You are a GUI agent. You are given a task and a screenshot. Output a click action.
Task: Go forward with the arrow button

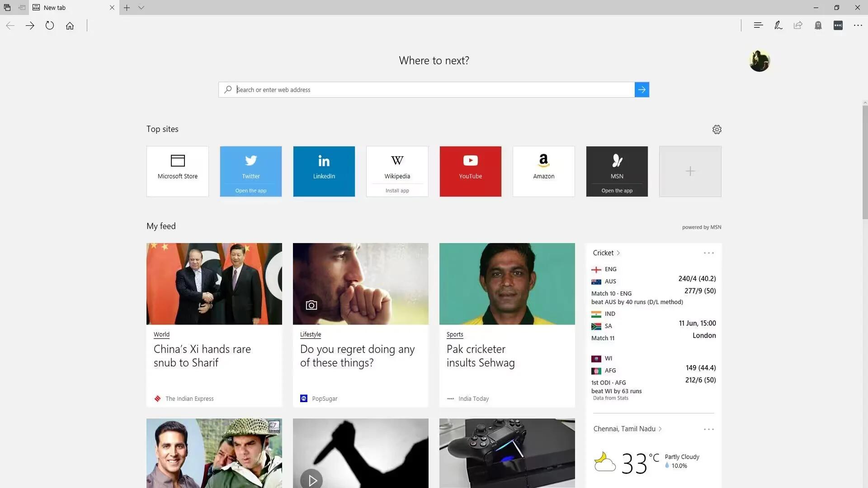30,26
